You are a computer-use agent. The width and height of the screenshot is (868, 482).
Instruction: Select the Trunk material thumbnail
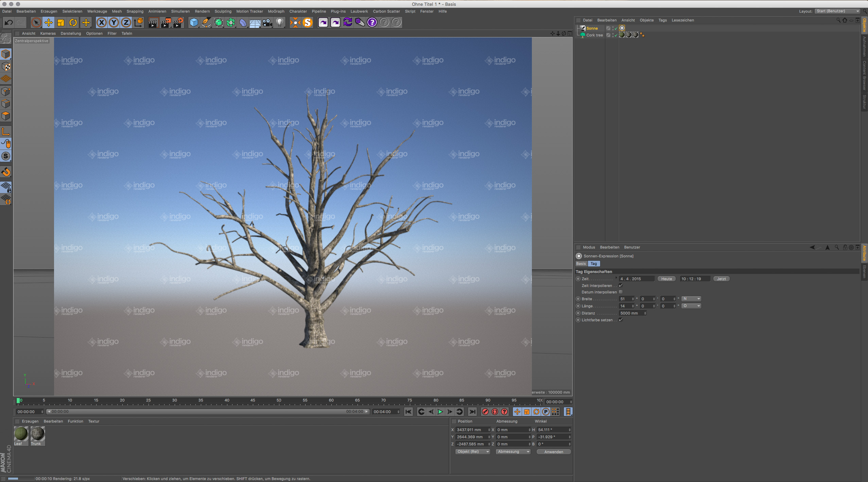(37, 436)
